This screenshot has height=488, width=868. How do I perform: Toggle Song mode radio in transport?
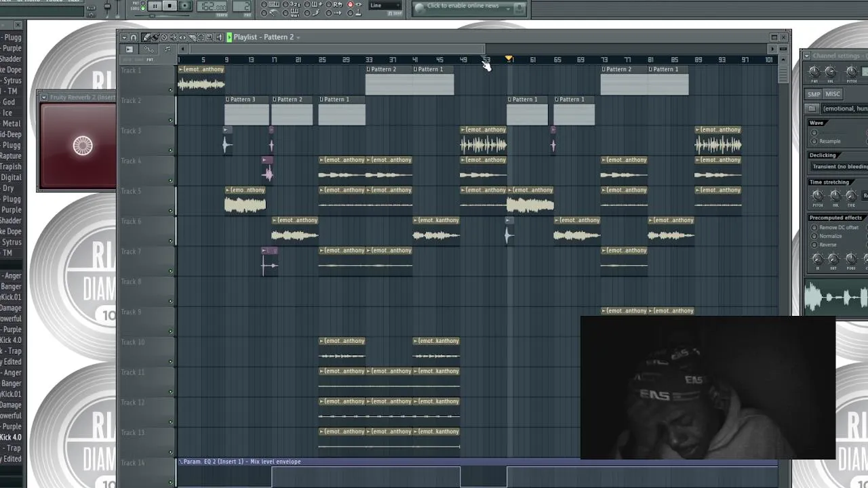click(x=143, y=9)
